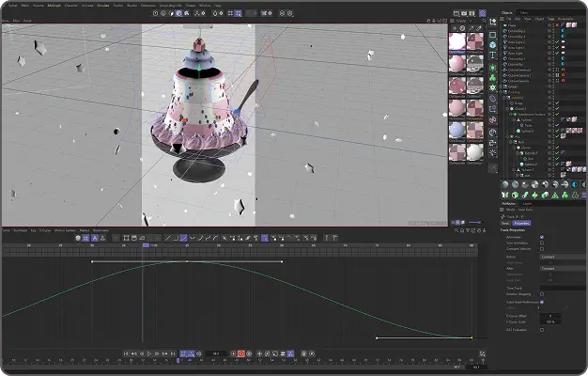Click the timeline playhead marker
Screen dimensions: 588x376
(146, 245)
